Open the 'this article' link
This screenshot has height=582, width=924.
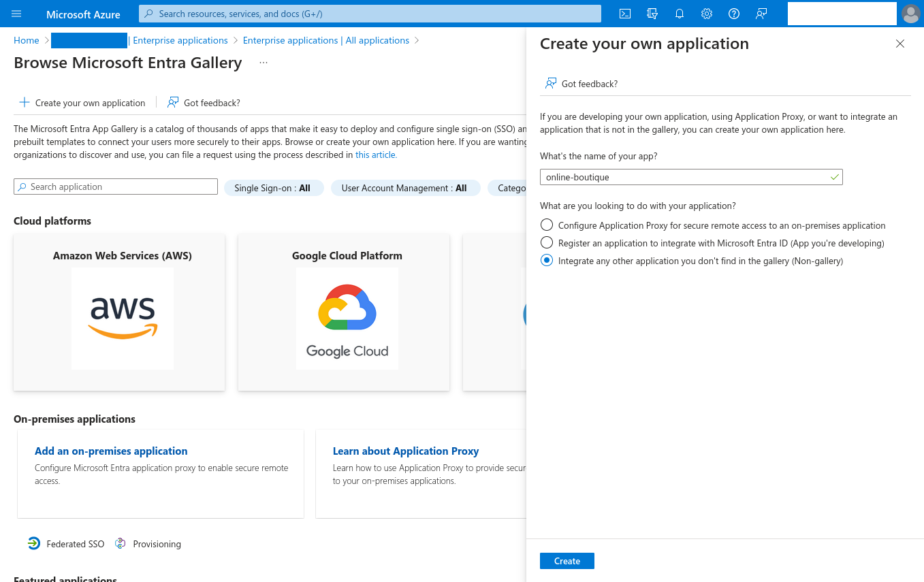click(x=376, y=155)
